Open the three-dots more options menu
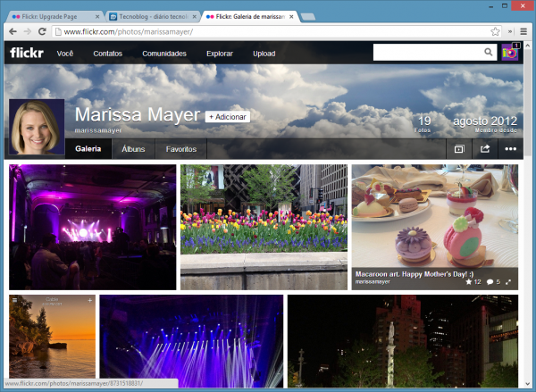The image size is (536, 392). [510, 149]
